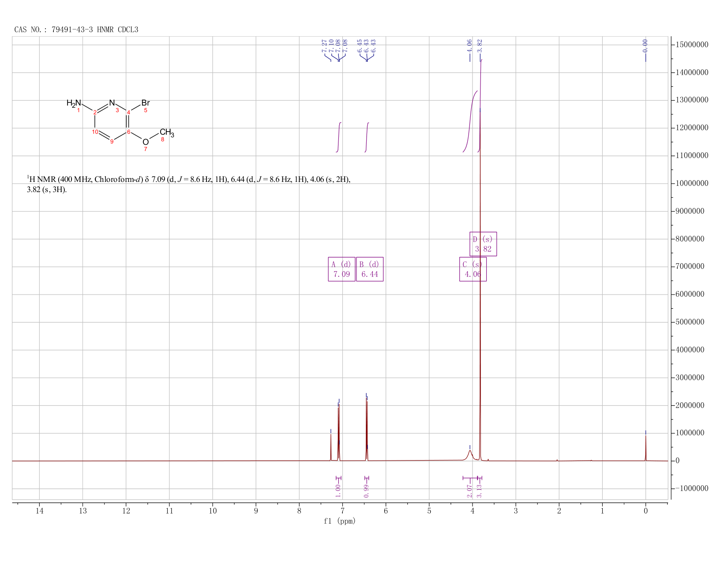Click the 4.06 peak label at top
The width and height of the screenshot is (728, 563).
(x=470, y=45)
